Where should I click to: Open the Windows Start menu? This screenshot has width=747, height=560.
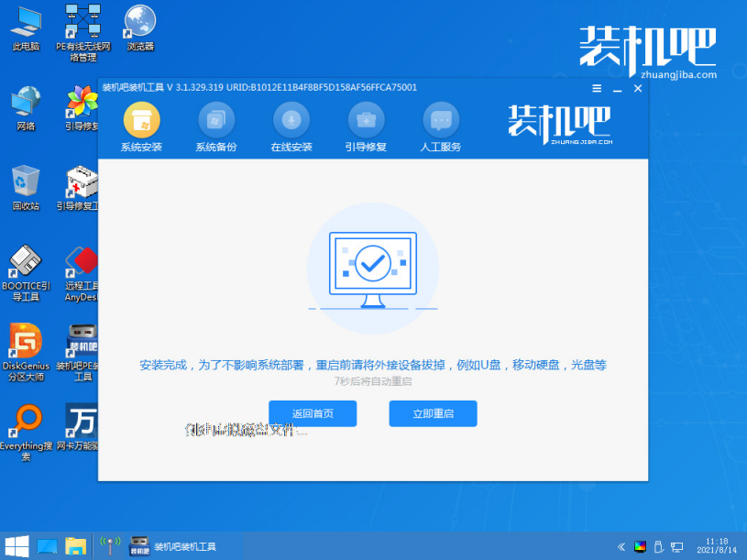[x=17, y=546]
